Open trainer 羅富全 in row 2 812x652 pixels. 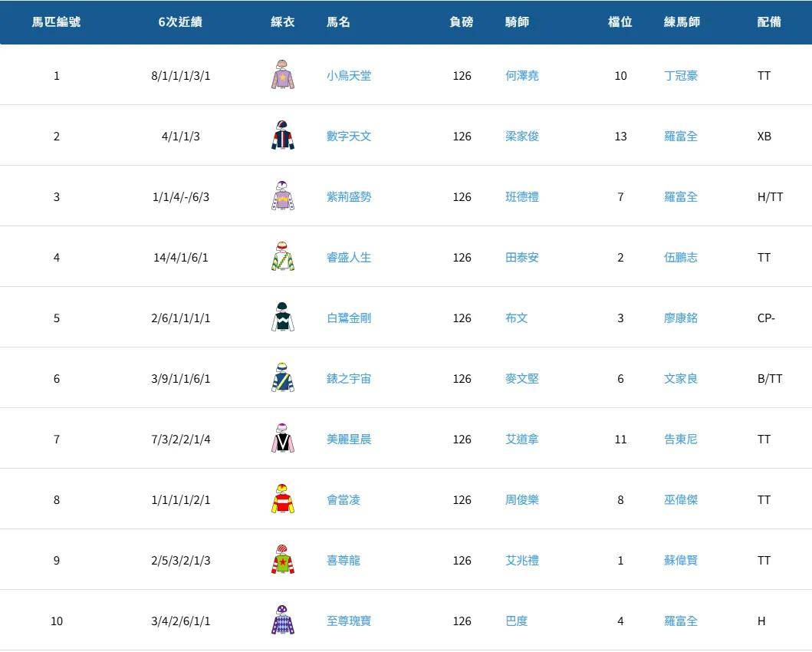(680, 136)
